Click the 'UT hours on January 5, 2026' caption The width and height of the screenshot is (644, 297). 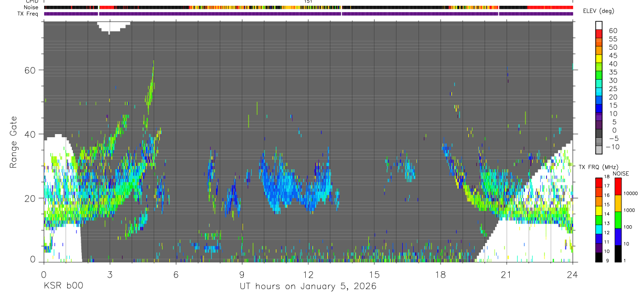click(308, 287)
